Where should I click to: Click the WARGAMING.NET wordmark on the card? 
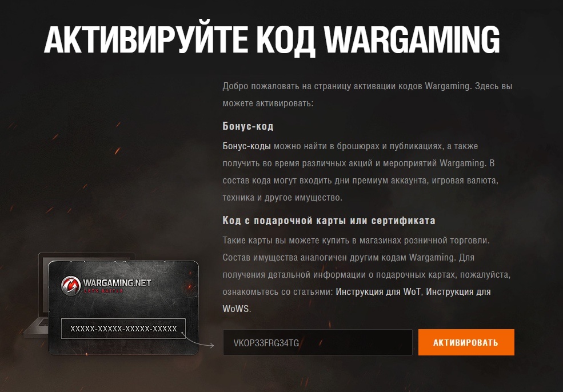tap(117, 283)
